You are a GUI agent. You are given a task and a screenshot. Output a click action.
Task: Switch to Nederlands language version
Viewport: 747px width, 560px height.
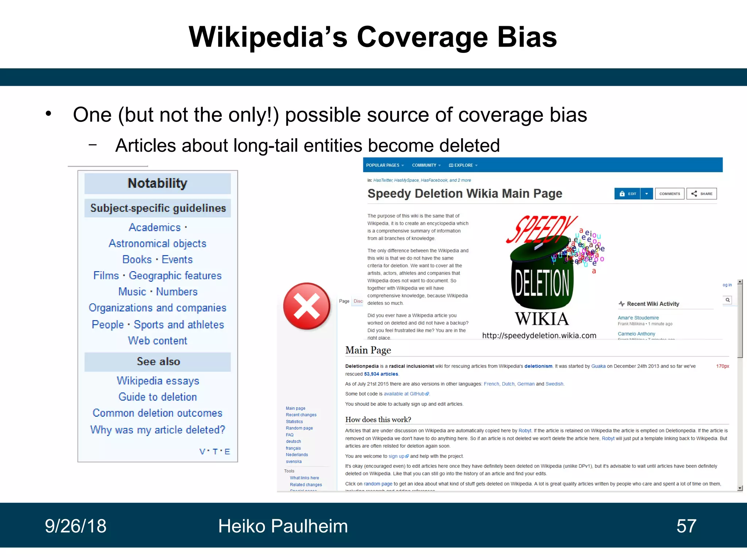click(x=297, y=455)
